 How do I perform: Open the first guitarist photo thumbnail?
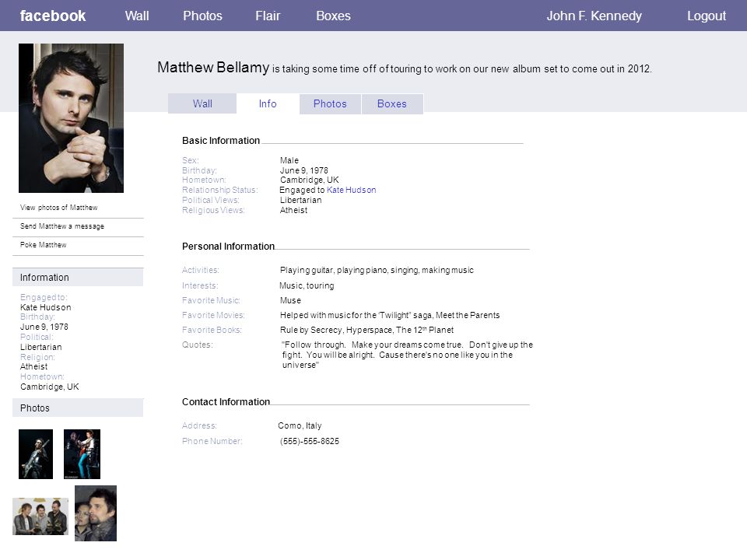(x=36, y=454)
